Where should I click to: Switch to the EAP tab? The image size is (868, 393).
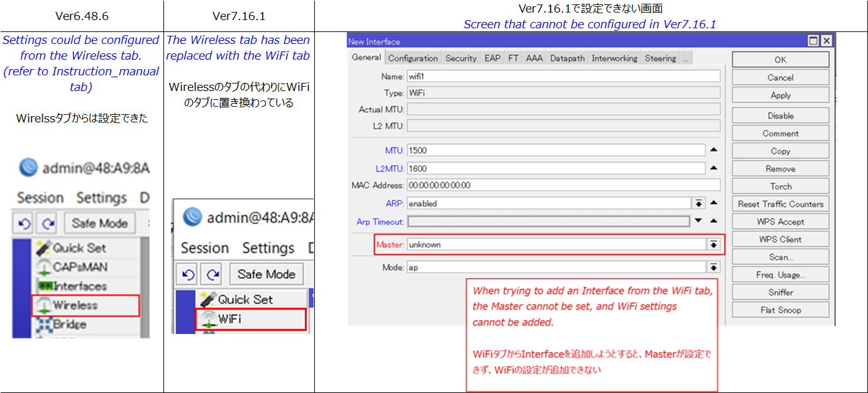pyautogui.click(x=493, y=58)
